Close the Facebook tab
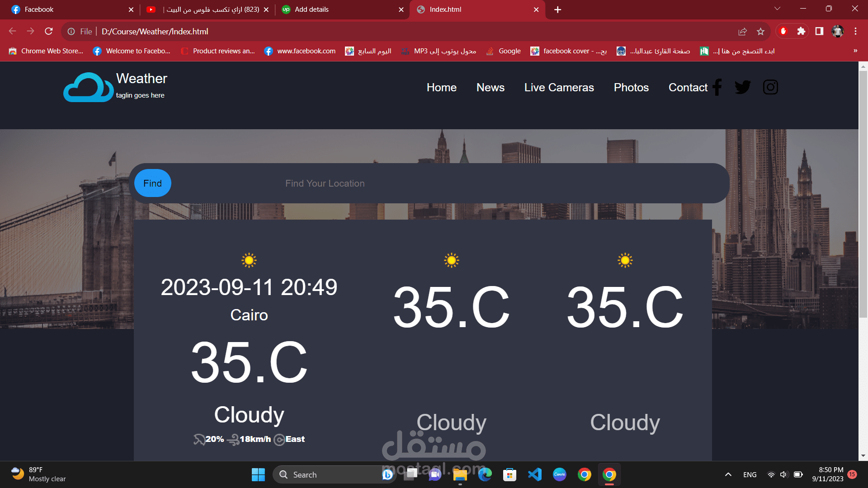This screenshot has width=868, height=488. click(131, 9)
